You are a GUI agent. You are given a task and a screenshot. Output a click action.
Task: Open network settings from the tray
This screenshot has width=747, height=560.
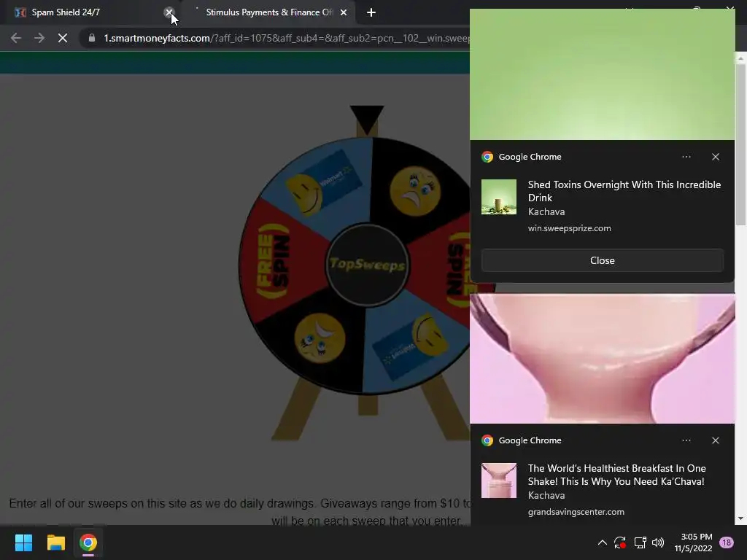tap(640, 542)
